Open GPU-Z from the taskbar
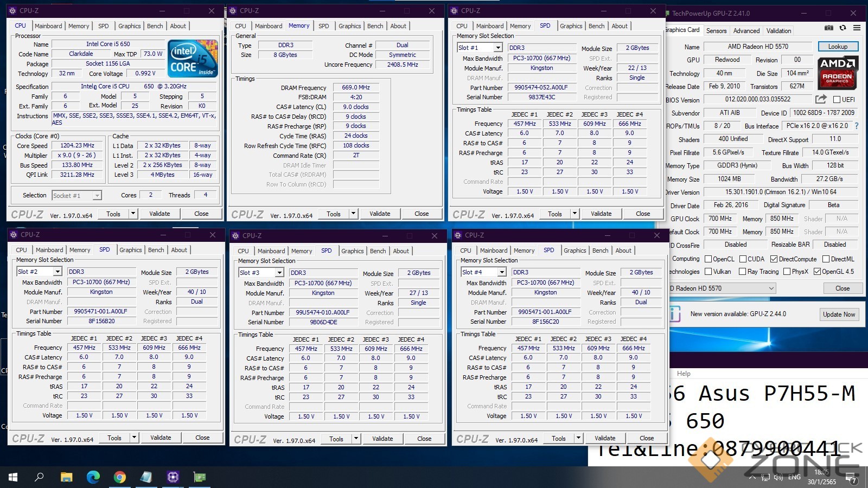The width and height of the screenshot is (868, 488). click(200, 477)
